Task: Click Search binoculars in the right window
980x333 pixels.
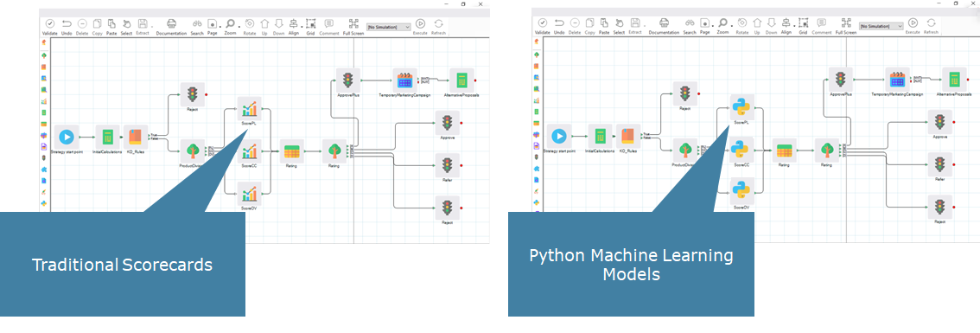Action: [690, 26]
